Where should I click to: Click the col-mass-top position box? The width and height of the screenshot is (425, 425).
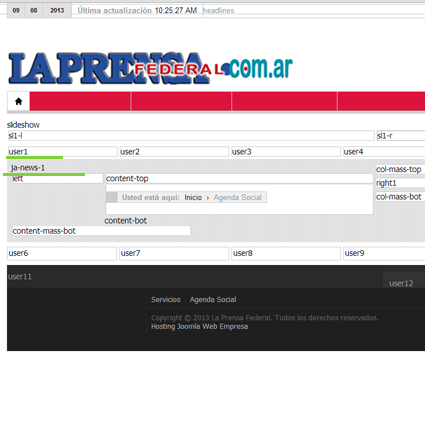pyautogui.click(x=400, y=169)
